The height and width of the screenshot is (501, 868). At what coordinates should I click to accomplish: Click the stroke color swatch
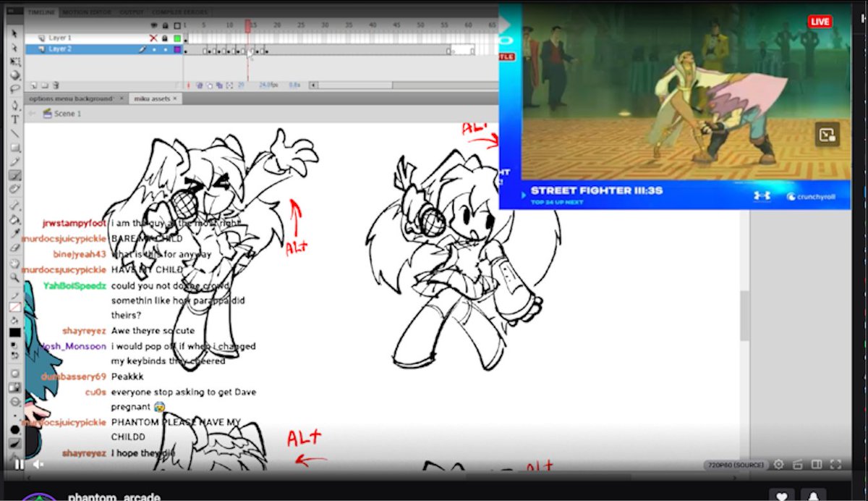(14, 308)
